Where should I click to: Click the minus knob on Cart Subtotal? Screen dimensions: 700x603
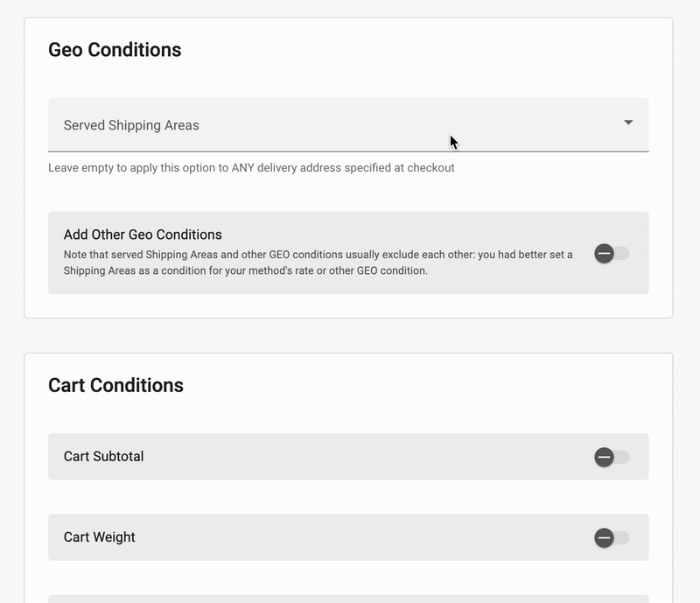coord(604,457)
